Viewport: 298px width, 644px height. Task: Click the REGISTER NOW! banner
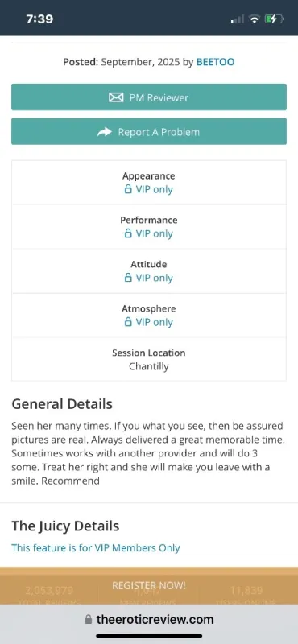tap(149, 586)
